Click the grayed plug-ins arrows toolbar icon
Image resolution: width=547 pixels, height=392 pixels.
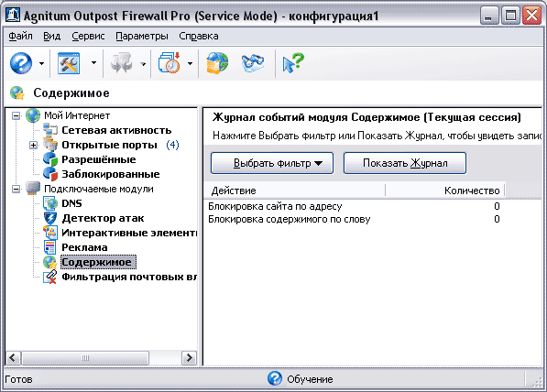121,63
